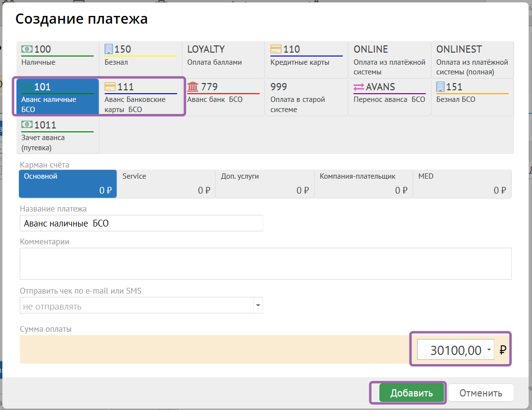Open the send receipt dropdown arrow
The width and height of the screenshot is (532, 410).
point(258,306)
